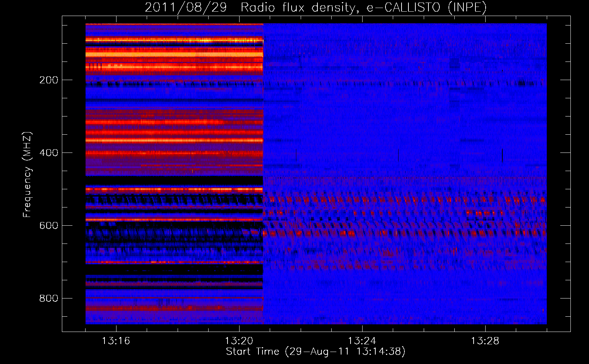
Task: Click the 'Start Time (29-Aug-11 13:14:38)' label
Action: [316, 352]
